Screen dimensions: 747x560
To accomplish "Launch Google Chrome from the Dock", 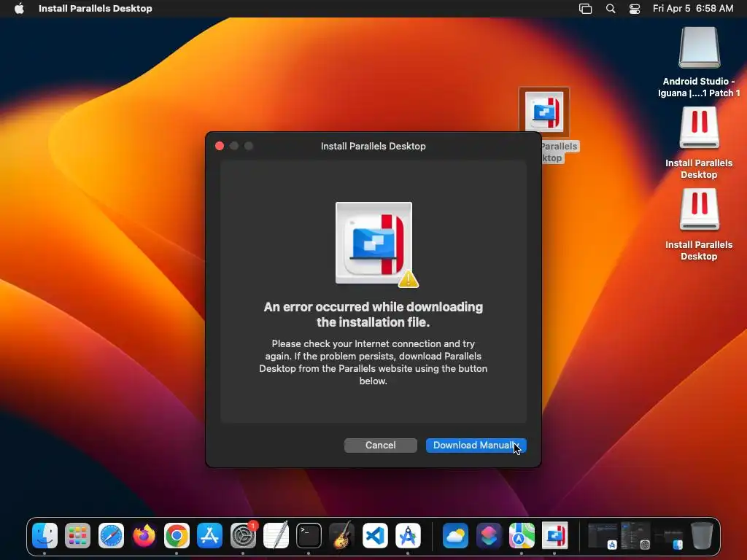I will pos(177,536).
